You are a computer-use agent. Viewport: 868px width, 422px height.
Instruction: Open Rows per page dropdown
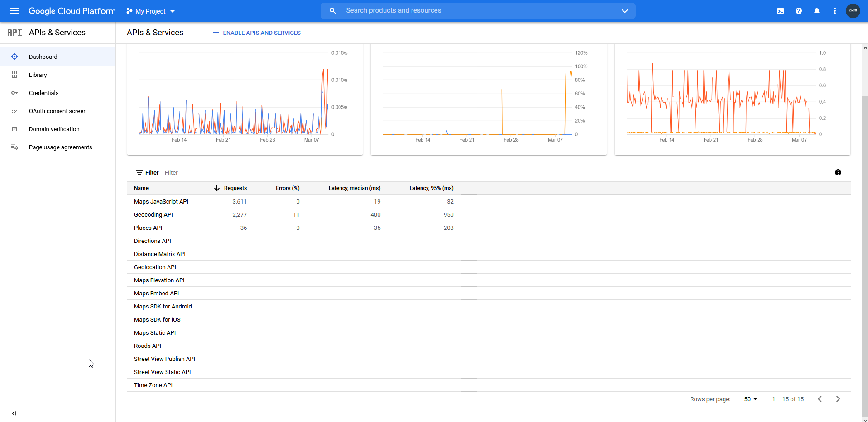pyautogui.click(x=751, y=399)
